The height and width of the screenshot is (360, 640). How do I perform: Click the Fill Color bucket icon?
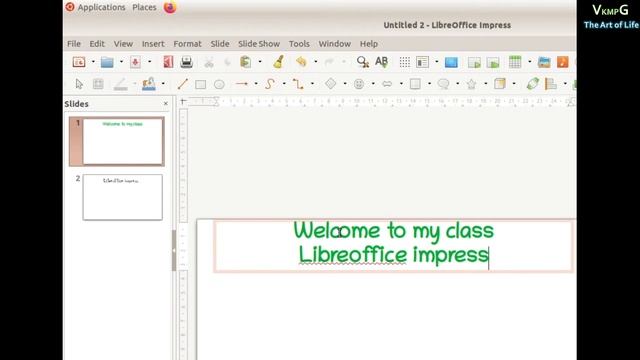pos(149,84)
